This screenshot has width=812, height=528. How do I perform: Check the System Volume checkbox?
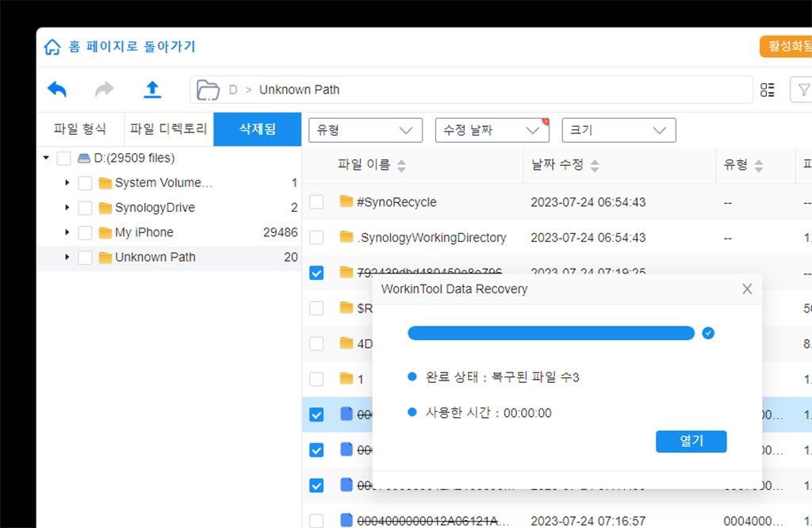[x=85, y=183]
